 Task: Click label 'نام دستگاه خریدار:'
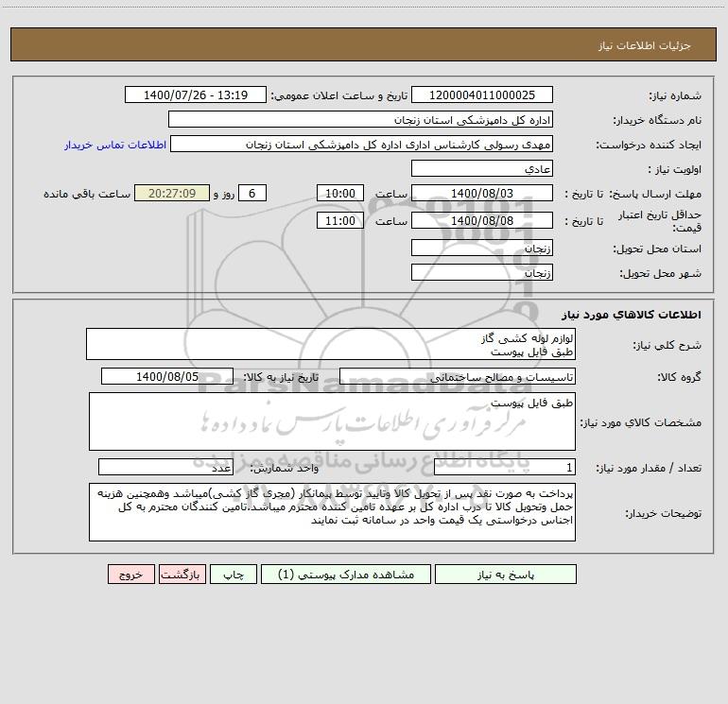click(657, 120)
